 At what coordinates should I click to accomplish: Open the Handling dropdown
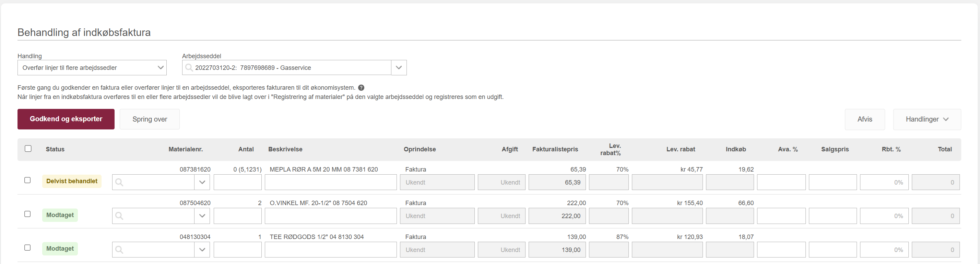coord(92,67)
